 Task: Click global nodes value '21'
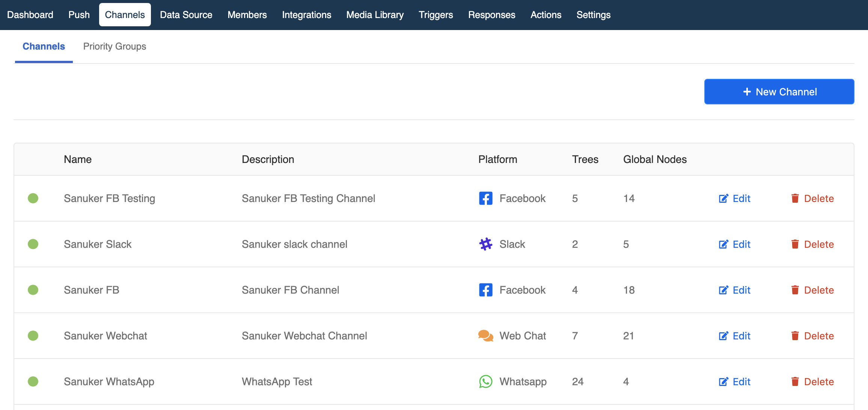tap(628, 336)
